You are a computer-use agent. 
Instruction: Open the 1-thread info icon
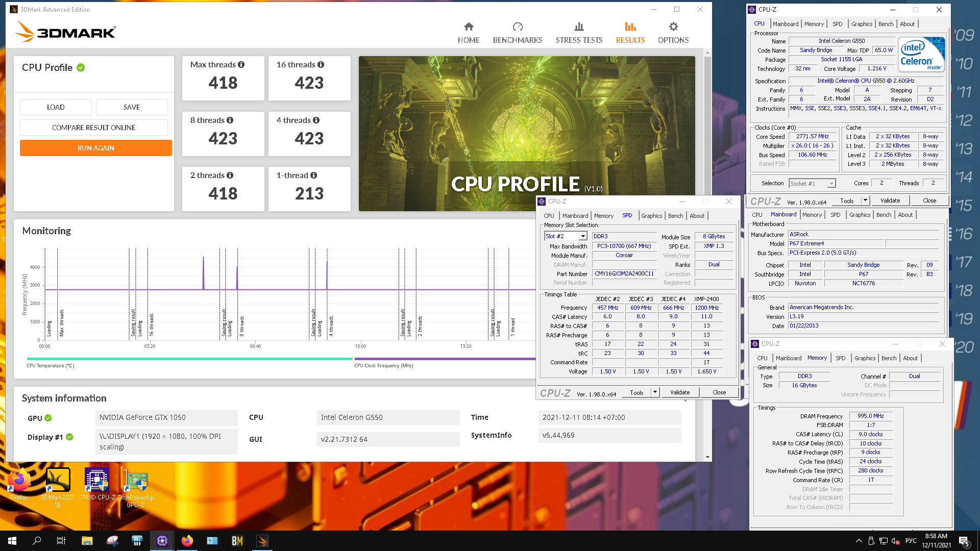[x=313, y=176]
